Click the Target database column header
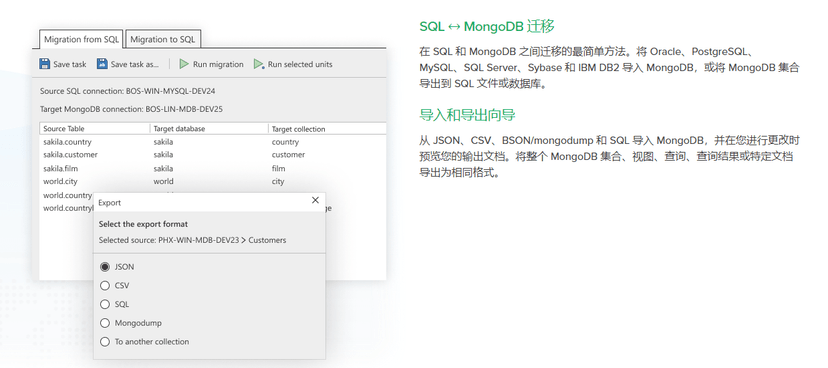The height and width of the screenshot is (368, 828). 209,129
